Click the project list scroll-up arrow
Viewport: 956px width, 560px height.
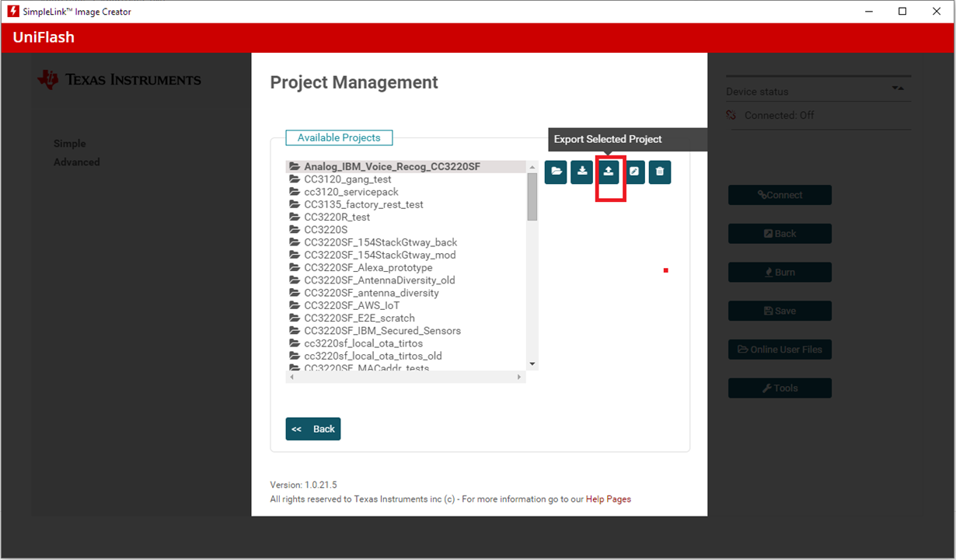click(532, 167)
